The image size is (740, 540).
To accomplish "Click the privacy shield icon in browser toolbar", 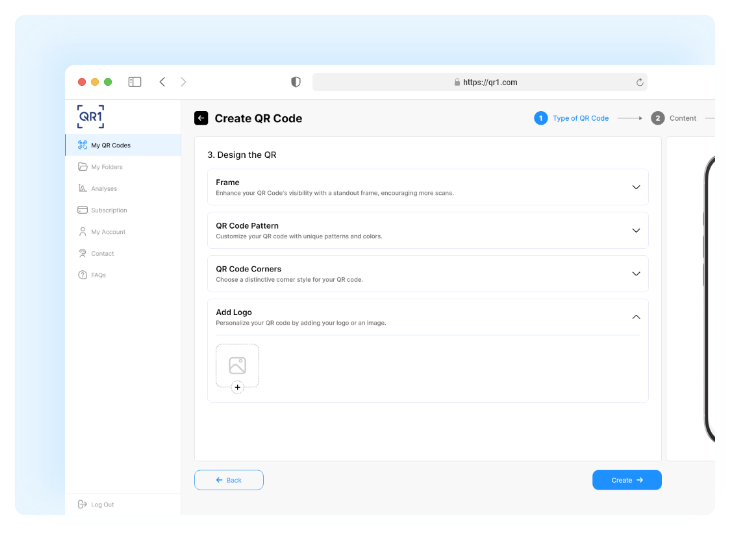I will click(295, 82).
